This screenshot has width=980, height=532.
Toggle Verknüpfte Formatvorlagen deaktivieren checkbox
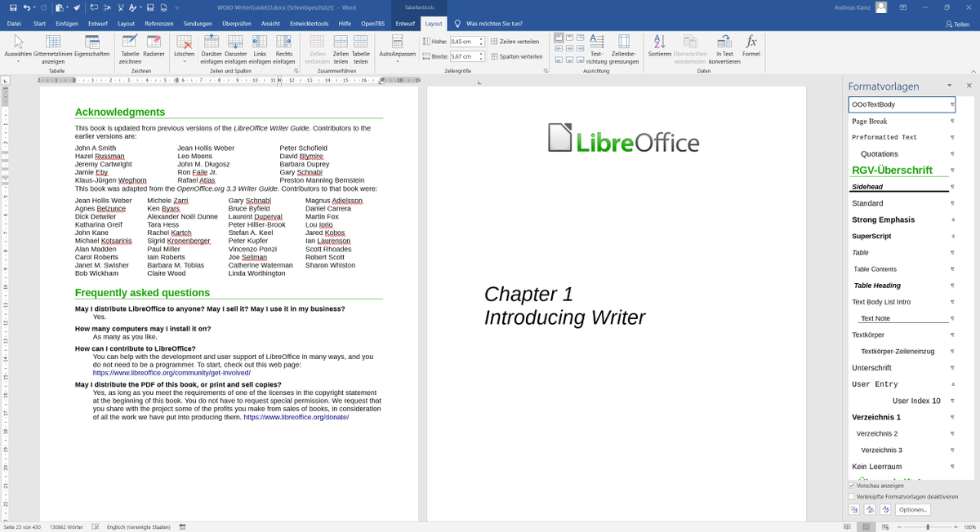pos(852,496)
